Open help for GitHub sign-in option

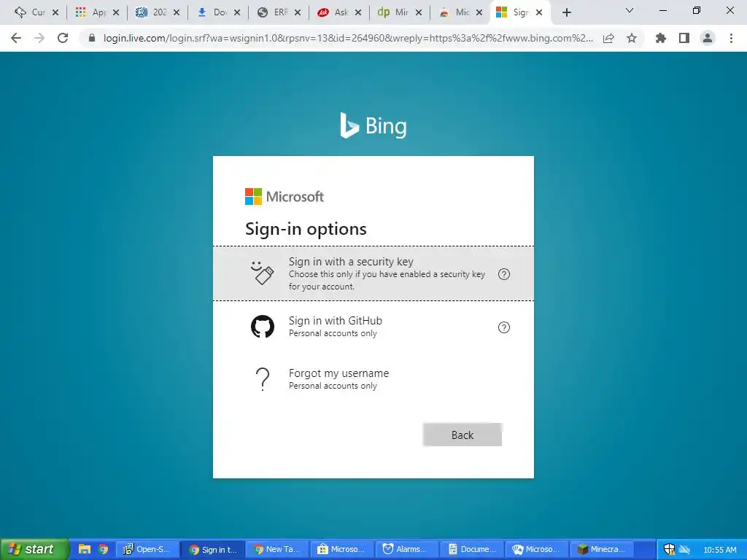(x=503, y=327)
